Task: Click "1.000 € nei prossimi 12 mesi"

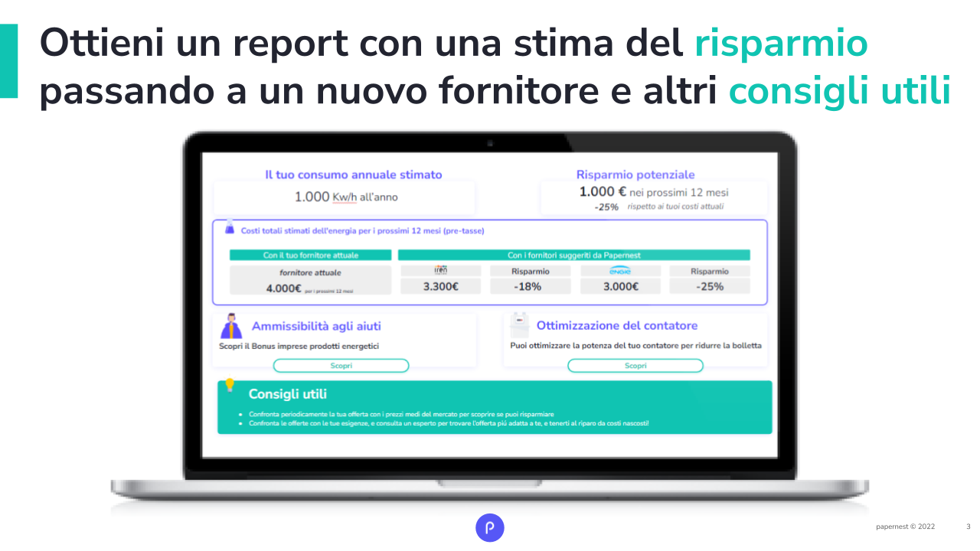Action: 654,192
